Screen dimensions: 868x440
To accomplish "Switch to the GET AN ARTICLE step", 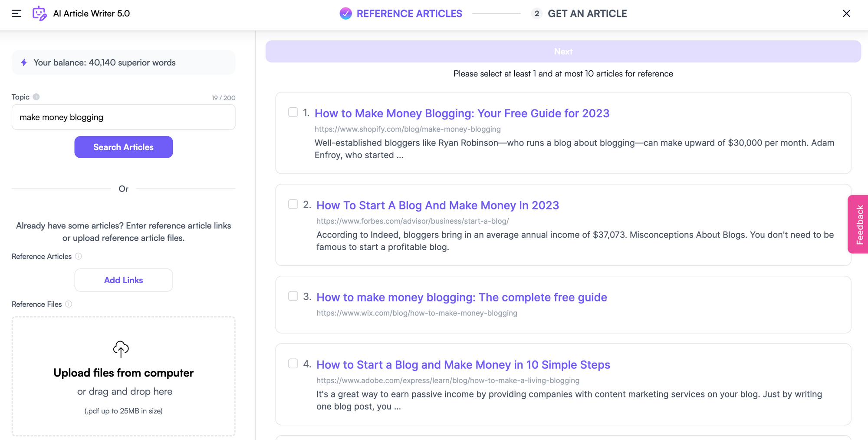I will point(587,13).
